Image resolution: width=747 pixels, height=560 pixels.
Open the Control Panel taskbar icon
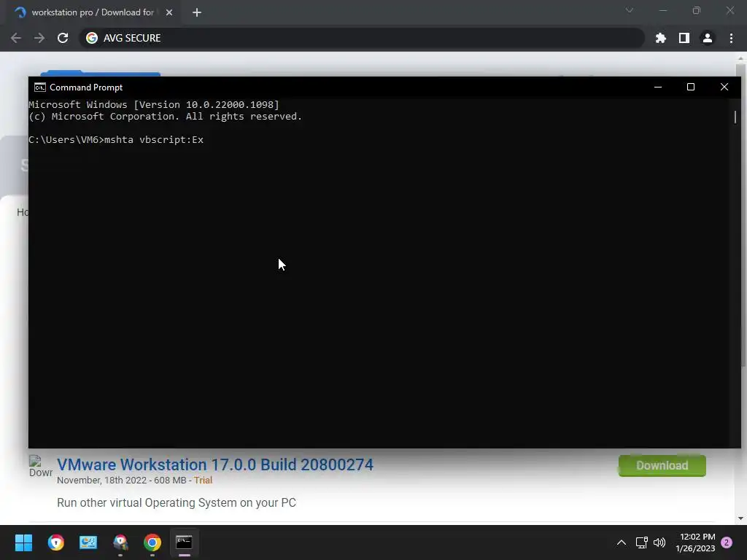click(88, 542)
